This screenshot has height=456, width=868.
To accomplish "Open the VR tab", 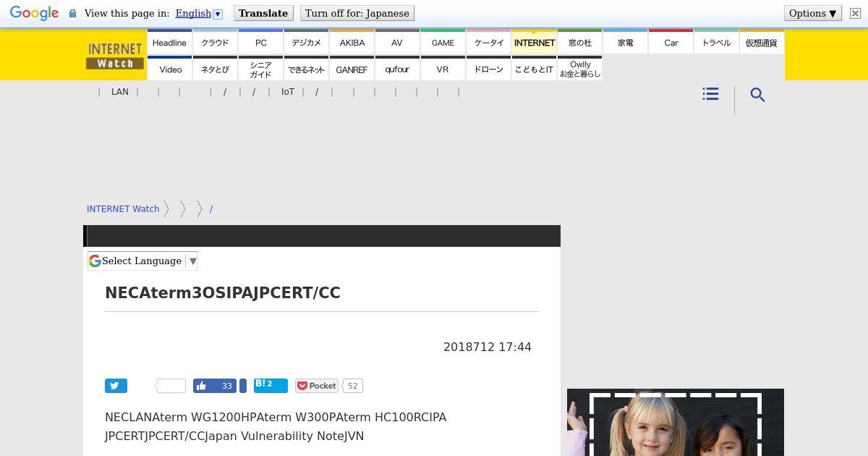I will [x=443, y=69].
